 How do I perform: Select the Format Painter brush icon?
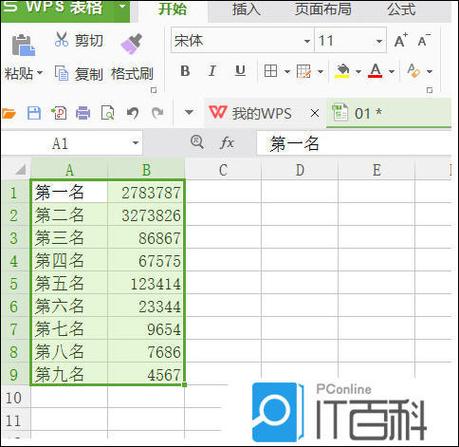pyautogui.click(x=131, y=43)
